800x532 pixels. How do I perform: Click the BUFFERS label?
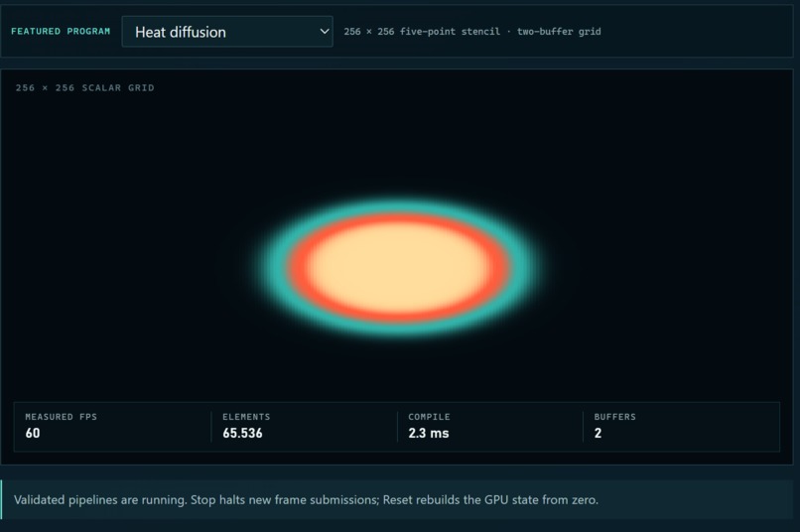[x=614, y=417]
